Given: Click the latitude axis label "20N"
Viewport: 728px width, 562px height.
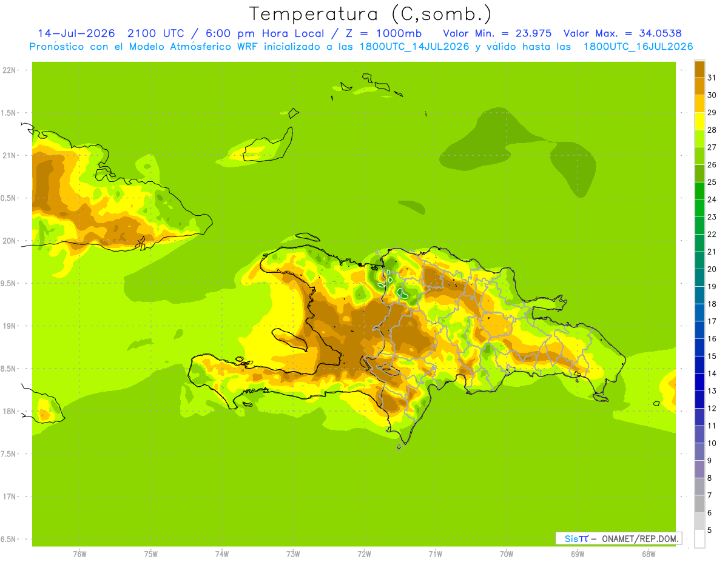Looking at the screenshot, I should (x=8, y=241).
